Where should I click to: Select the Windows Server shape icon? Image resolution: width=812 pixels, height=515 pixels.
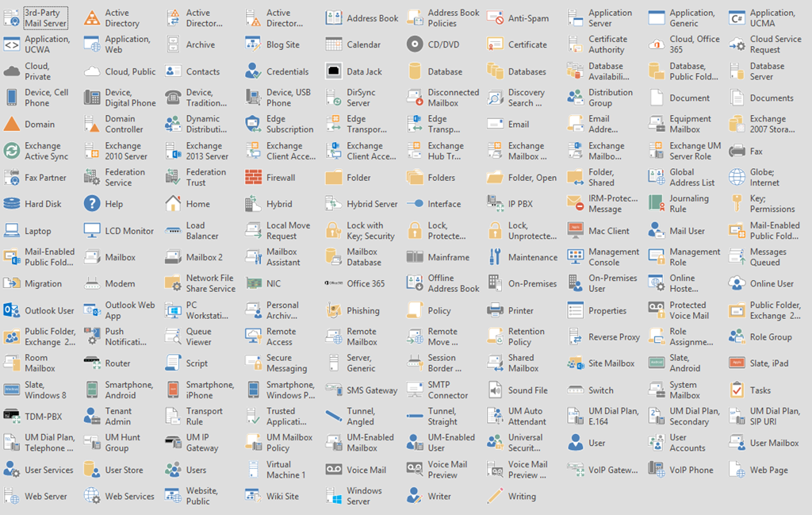(x=334, y=496)
